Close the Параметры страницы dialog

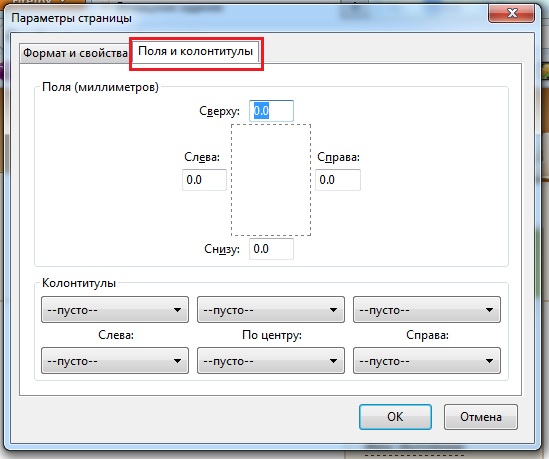[512, 13]
